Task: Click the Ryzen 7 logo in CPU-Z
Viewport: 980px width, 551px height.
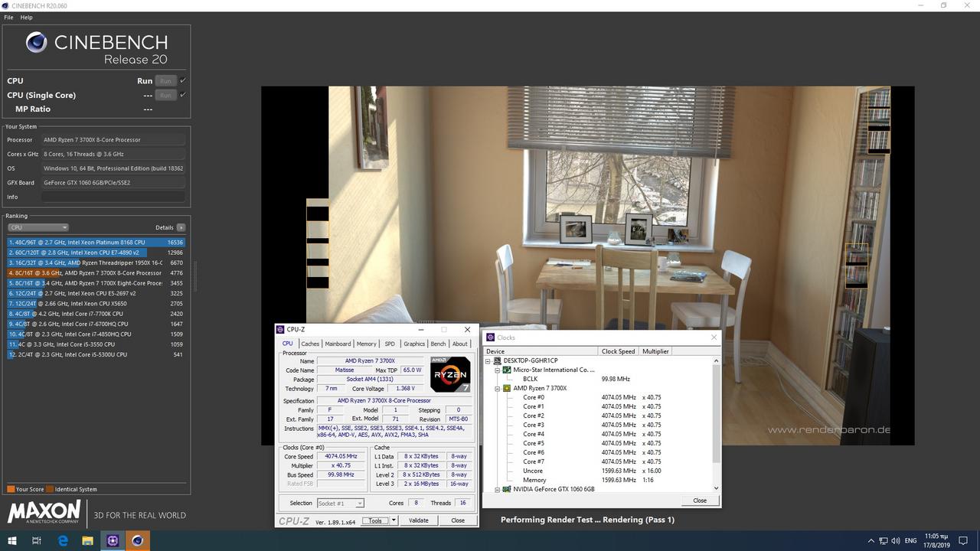Action: (x=450, y=374)
